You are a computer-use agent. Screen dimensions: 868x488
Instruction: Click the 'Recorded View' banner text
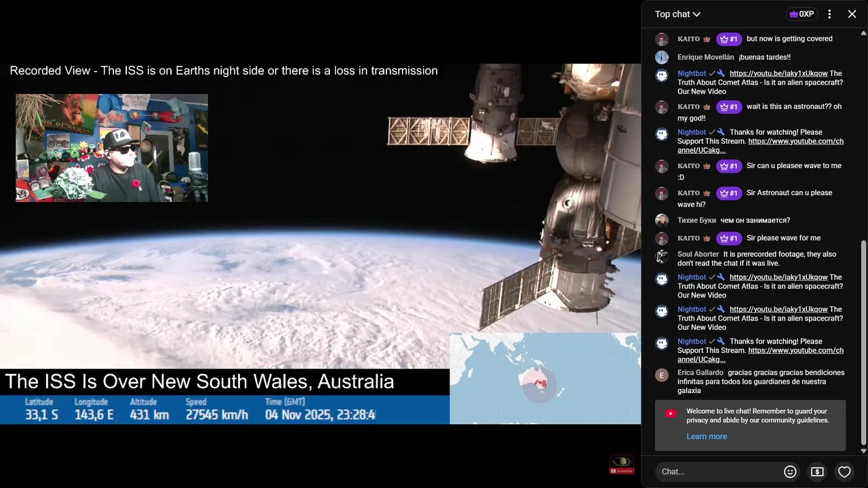224,70
